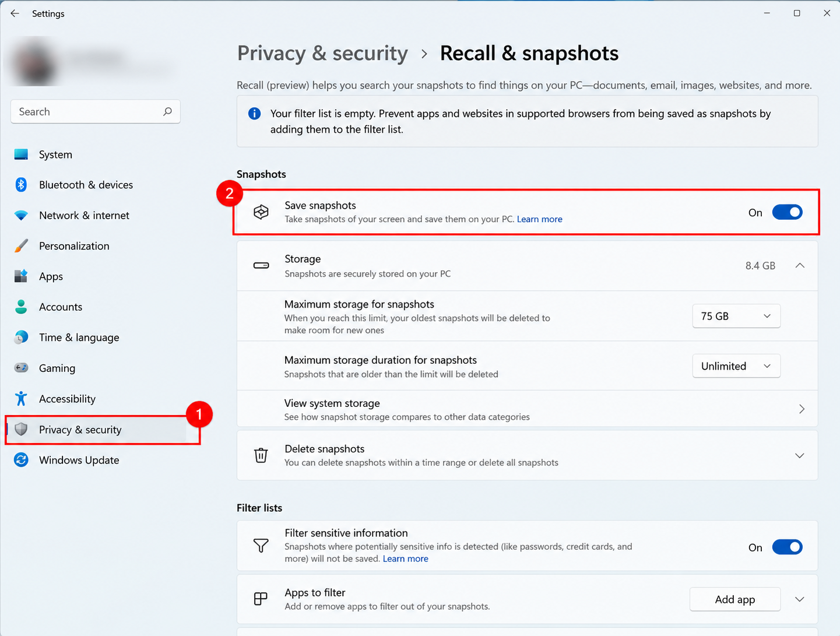Viewport: 840px width, 636px height.
Task: Click the Personalization paintbrush icon
Action: tap(21, 246)
